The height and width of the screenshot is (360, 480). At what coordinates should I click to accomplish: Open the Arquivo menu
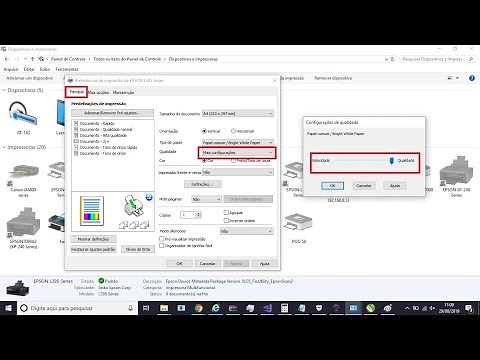pyautogui.click(x=11, y=69)
